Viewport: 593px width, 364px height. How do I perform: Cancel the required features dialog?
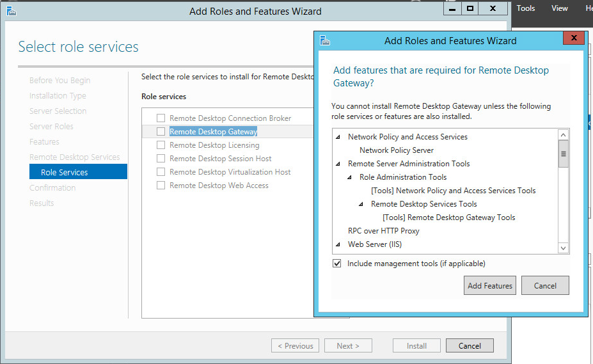click(x=545, y=286)
